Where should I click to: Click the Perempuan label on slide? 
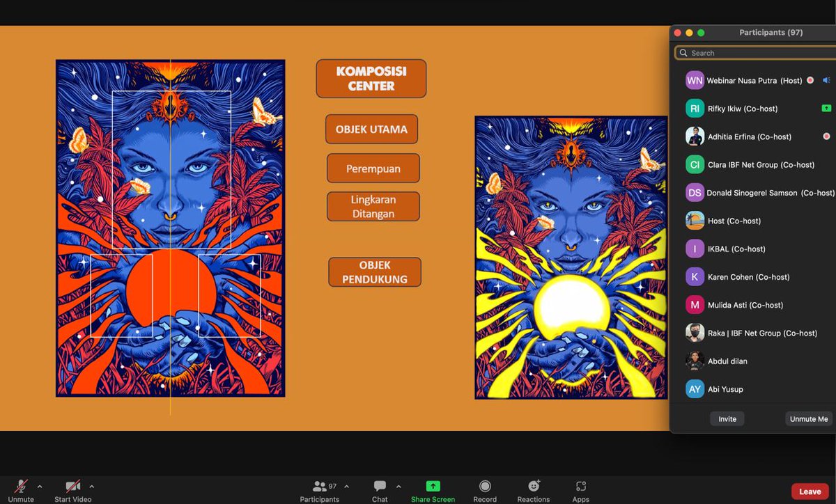coord(373,168)
